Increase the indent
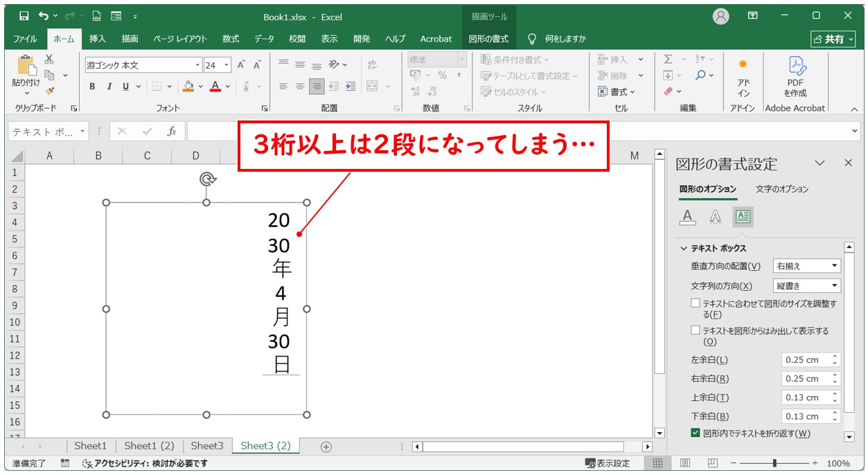 351,87
